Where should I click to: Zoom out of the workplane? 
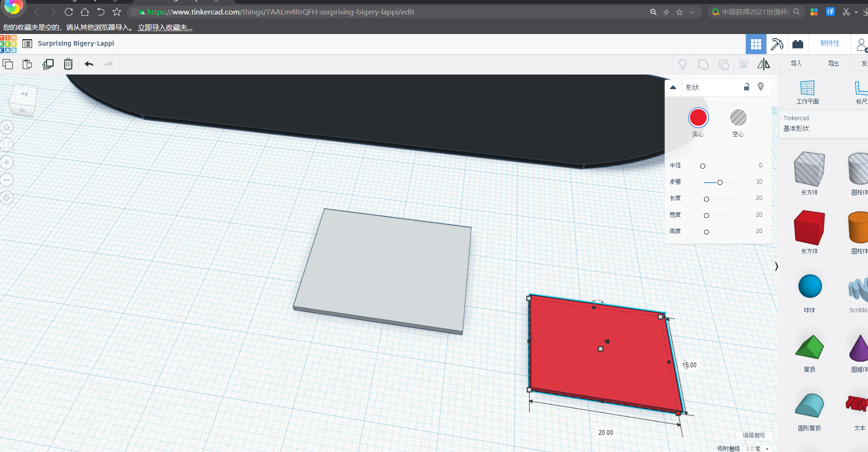click(7, 180)
